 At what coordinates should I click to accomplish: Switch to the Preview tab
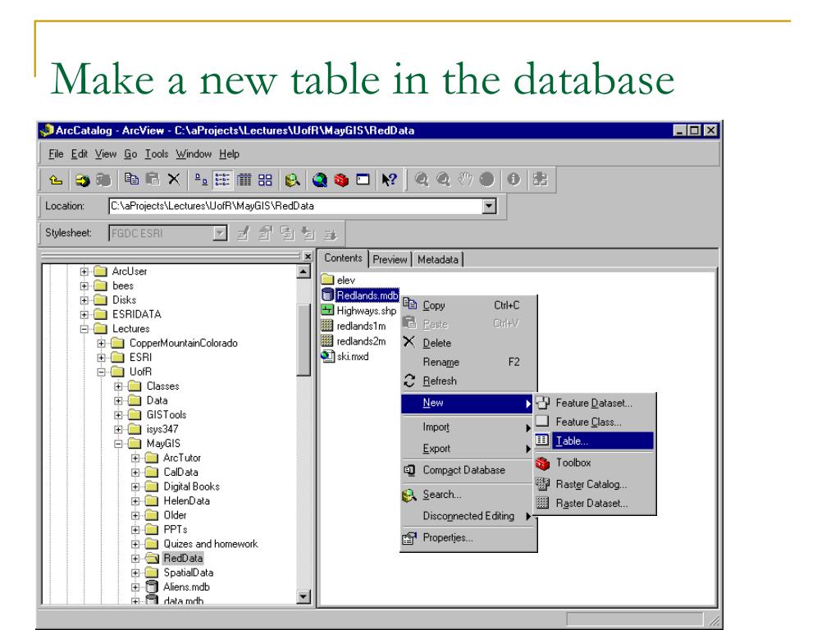pyautogui.click(x=390, y=259)
